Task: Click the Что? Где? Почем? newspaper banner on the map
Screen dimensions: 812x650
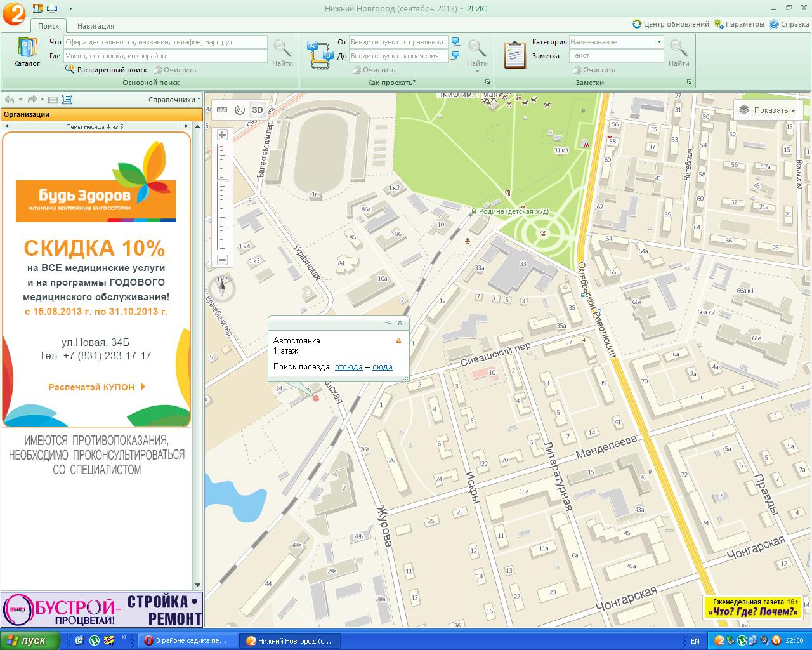Action: pos(753,607)
